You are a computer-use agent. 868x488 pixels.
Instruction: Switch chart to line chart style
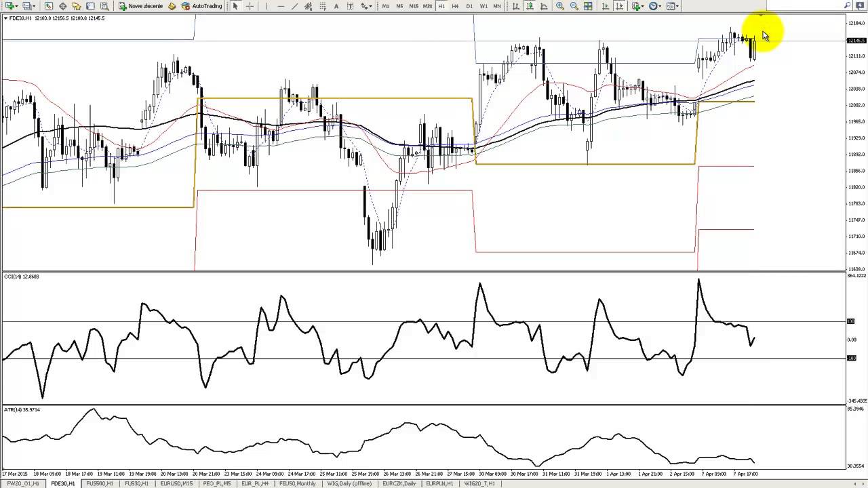pyautogui.click(x=544, y=6)
